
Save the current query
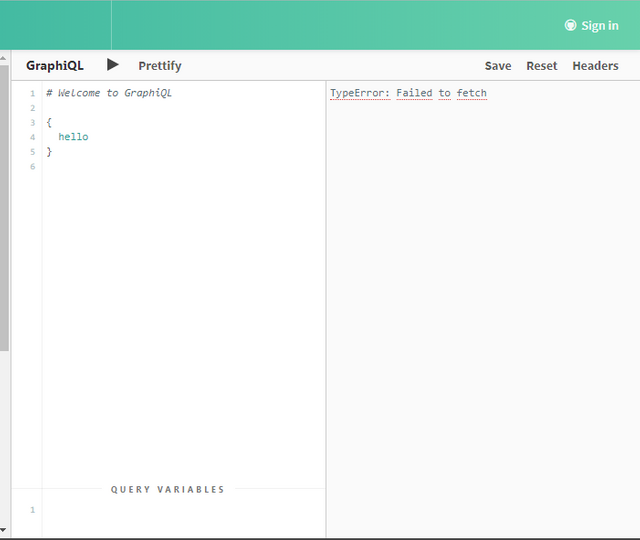(498, 66)
